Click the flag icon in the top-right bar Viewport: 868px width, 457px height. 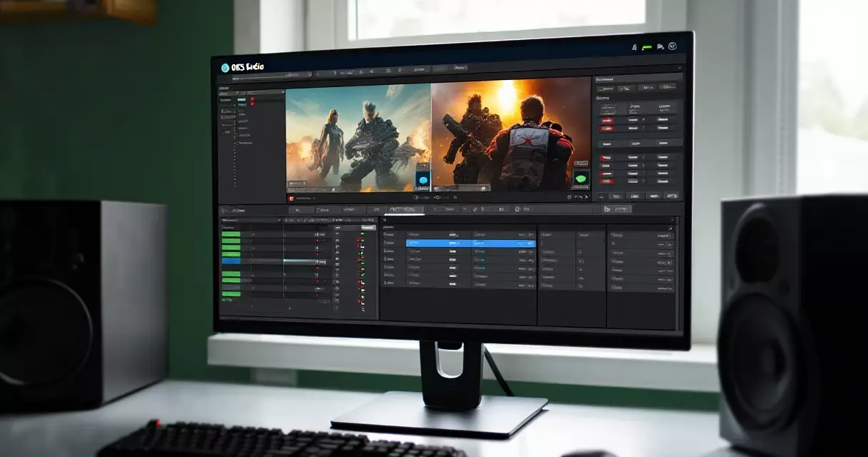click(660, 47)
